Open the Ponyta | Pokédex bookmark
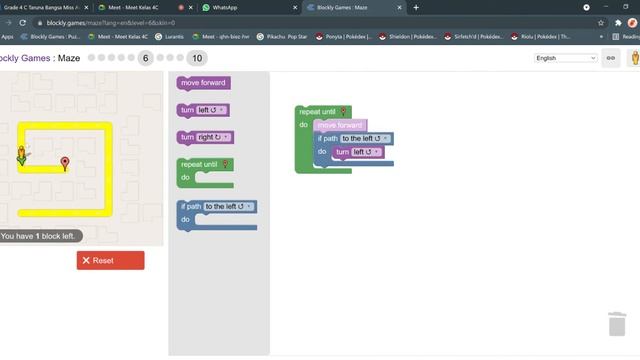The image size is (640, 360). coord(344,37)
